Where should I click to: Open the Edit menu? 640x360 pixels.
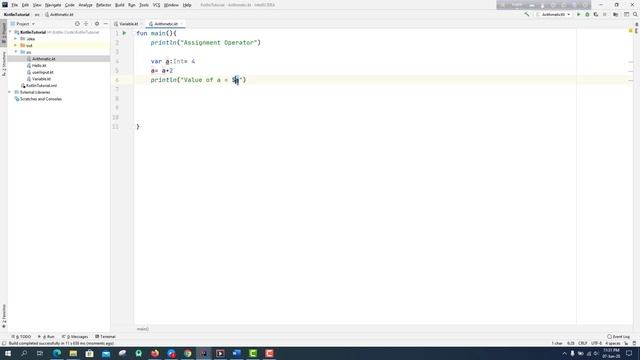[x=25, y=5]
